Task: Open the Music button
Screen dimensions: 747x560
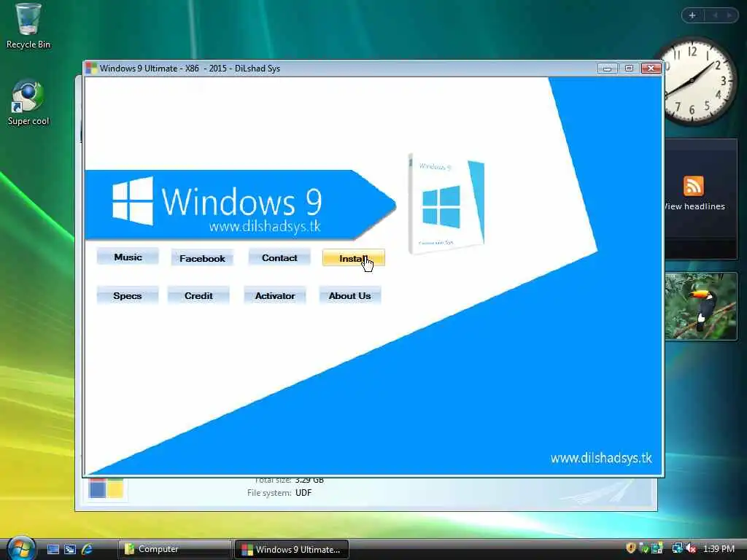Action: tap(128, 257)
